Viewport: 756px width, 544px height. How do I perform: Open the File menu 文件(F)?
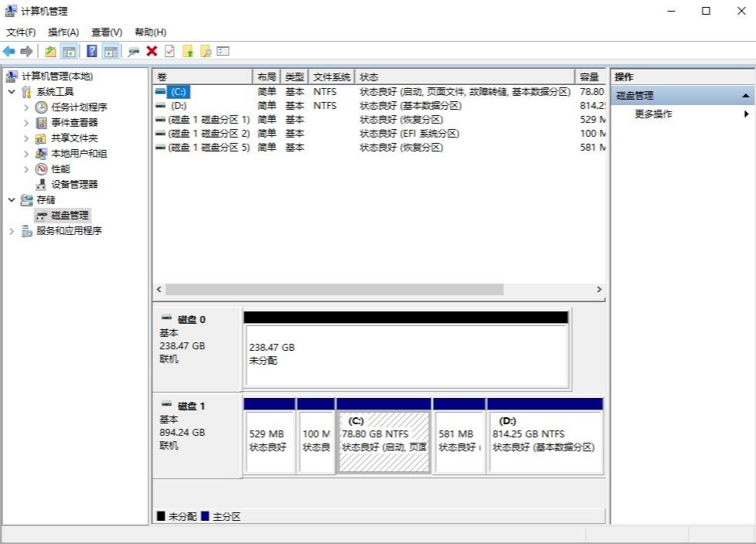coord(21,32)
